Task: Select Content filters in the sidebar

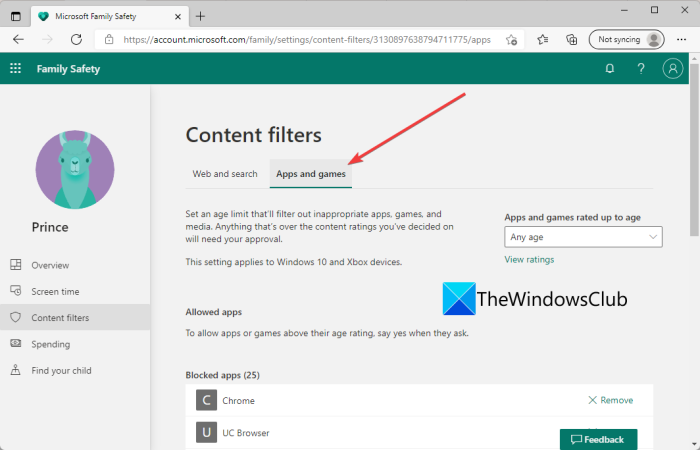Action: [75, 317]
